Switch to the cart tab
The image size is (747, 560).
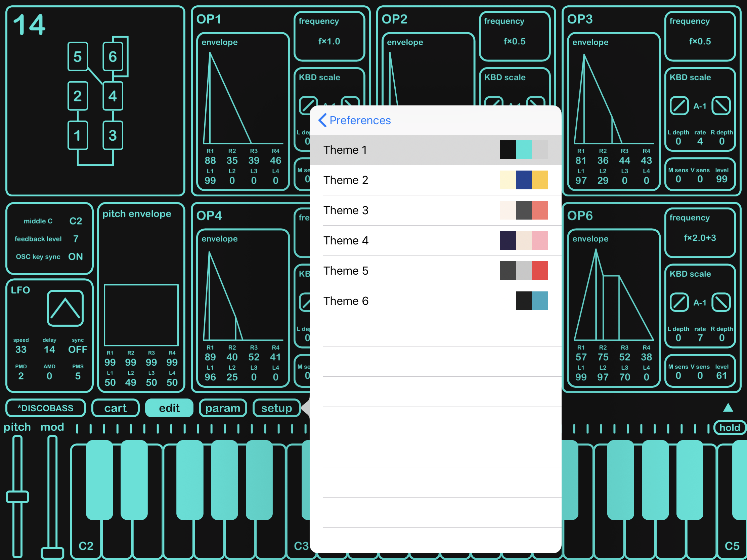pyautogui.click(x=116, y=408)
